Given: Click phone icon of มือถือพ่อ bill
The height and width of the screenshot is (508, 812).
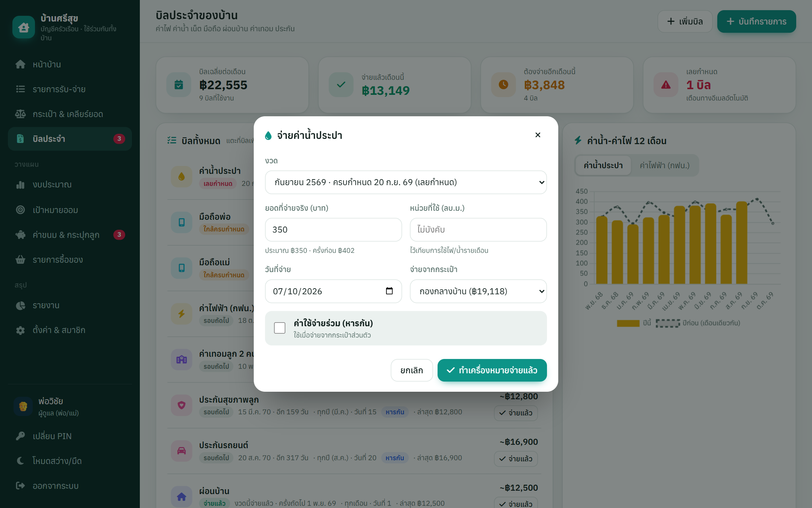Looking at the screenshot, I should point(182,222).
